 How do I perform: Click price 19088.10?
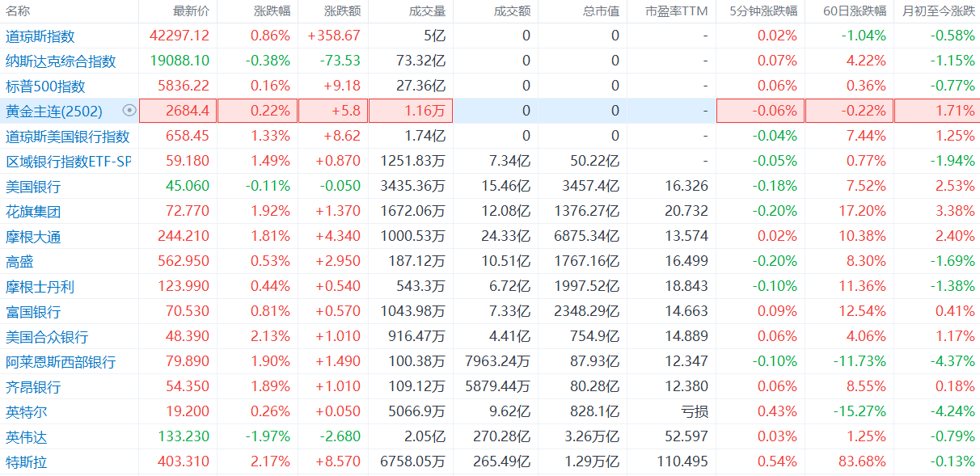click(x=180, y=61)
